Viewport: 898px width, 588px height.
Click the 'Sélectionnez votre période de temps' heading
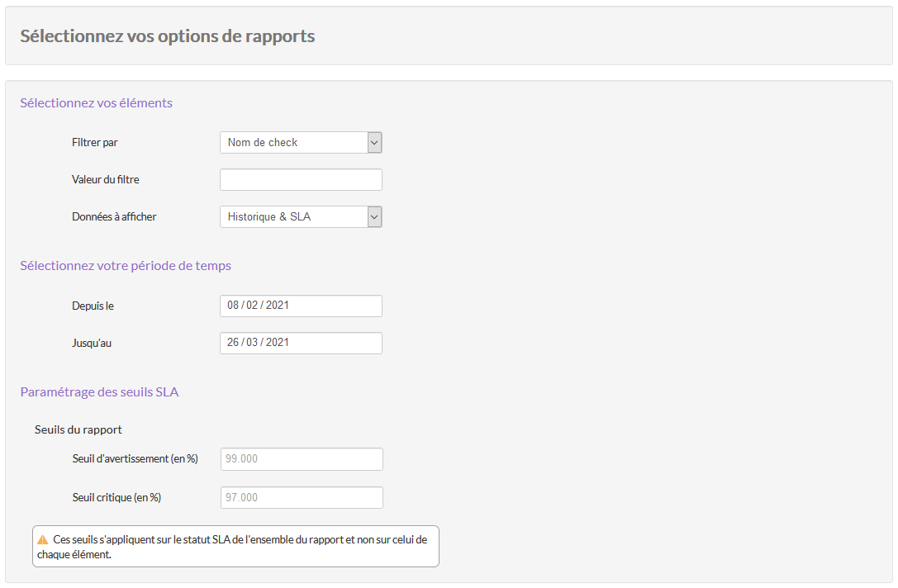tap(126, 266)
